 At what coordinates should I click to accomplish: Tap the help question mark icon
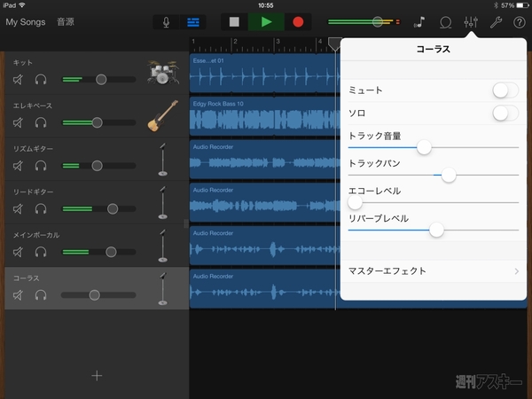pyautogui.click(x=519, y=22)
